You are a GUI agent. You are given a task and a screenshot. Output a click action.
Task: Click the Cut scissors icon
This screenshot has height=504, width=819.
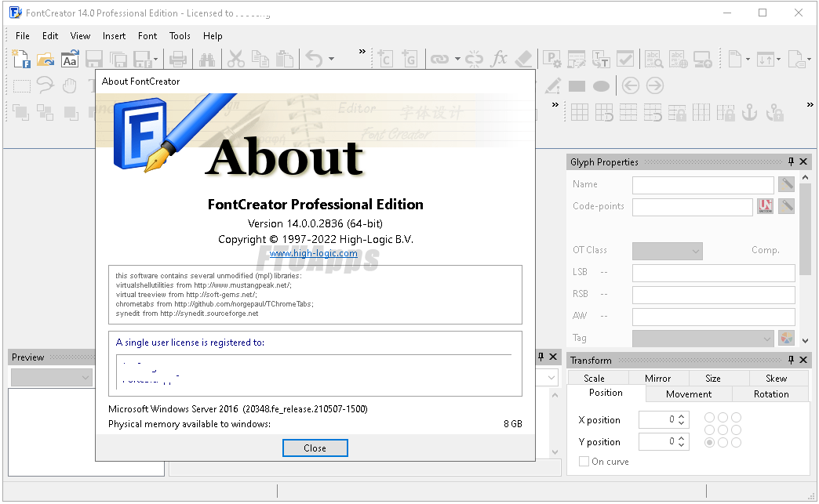tap(235, 59)
